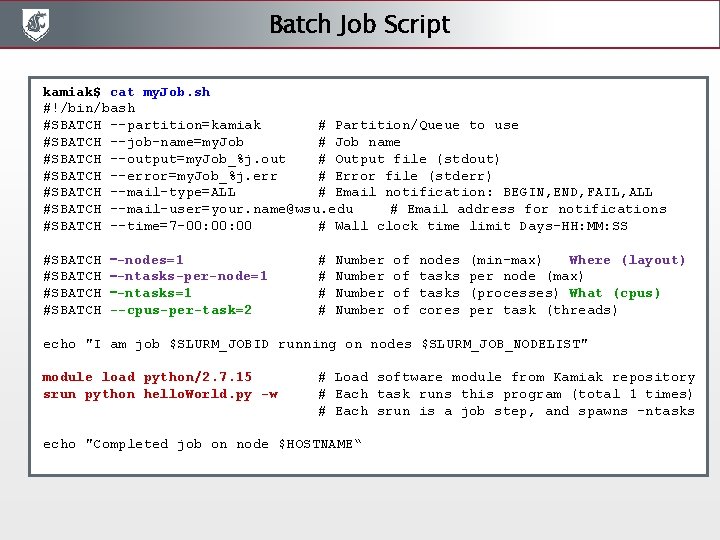This screenshot has width=720, height=540.
Task: Click "#SBATCH --partition=kamiak" directive
Action: click(152, 125)
